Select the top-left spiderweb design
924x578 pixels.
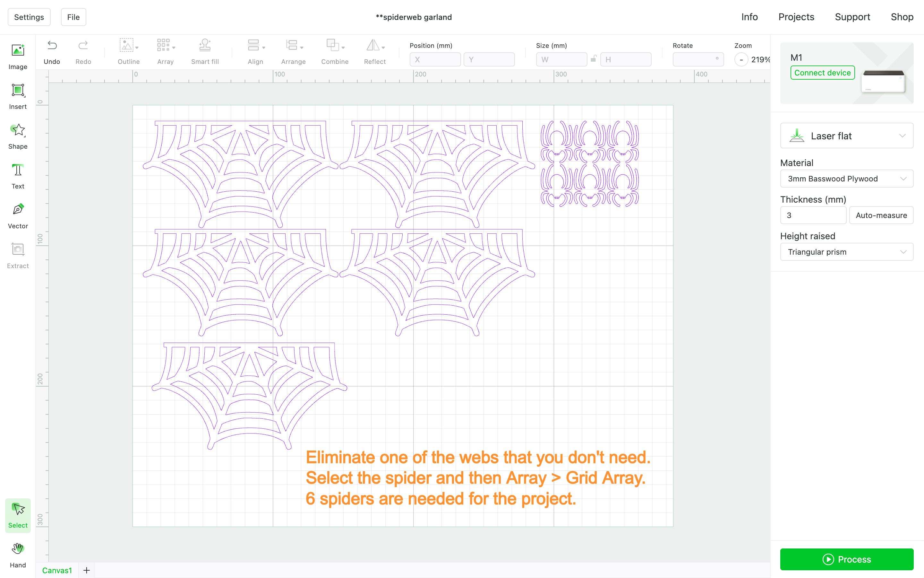pos(241,174)
